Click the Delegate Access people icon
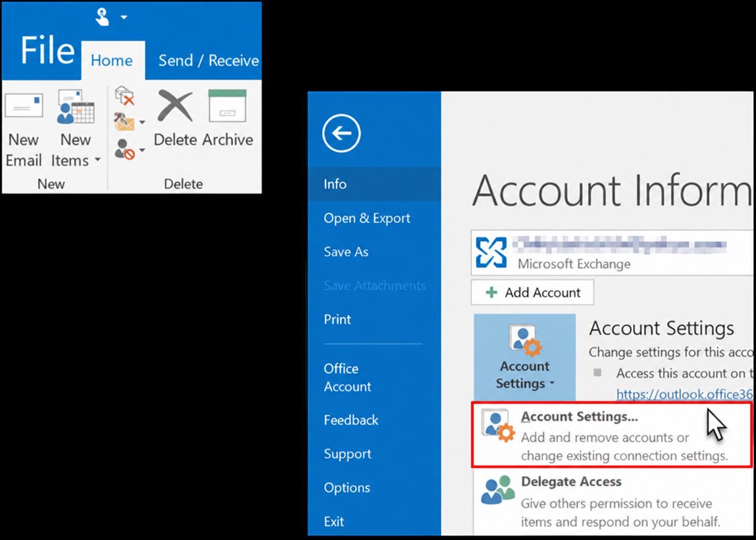 coord(497,490)
